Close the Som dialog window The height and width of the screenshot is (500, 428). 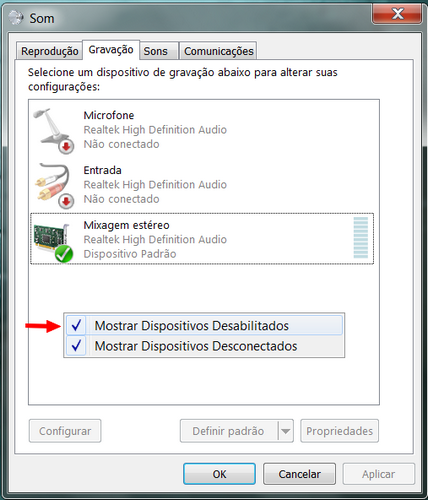(x=397, y=14)
